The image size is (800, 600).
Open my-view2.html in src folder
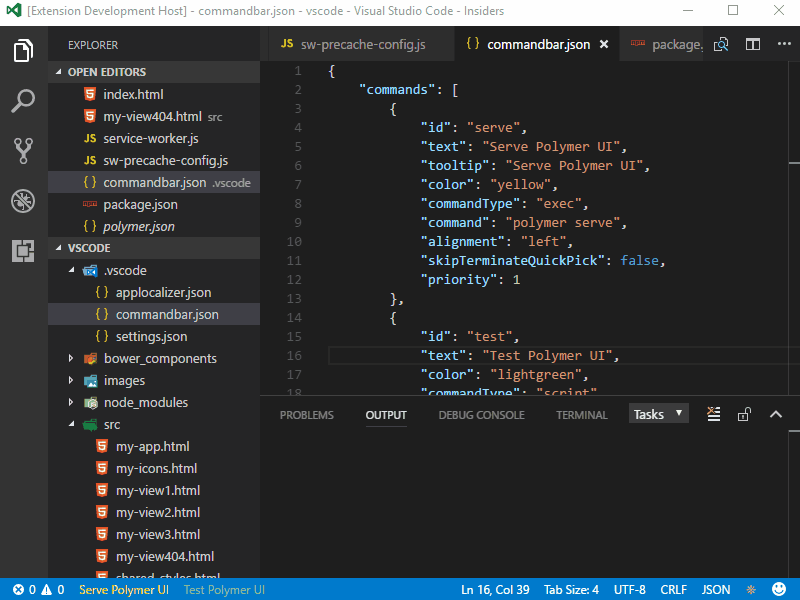(x=154, y=512)
